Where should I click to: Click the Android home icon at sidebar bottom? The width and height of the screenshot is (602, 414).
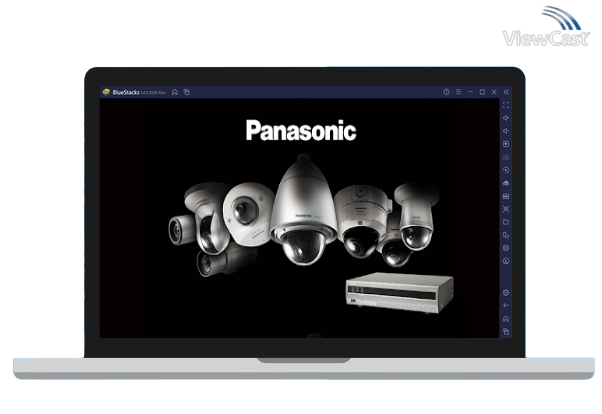pyautogui.click(x=506, y=319)
